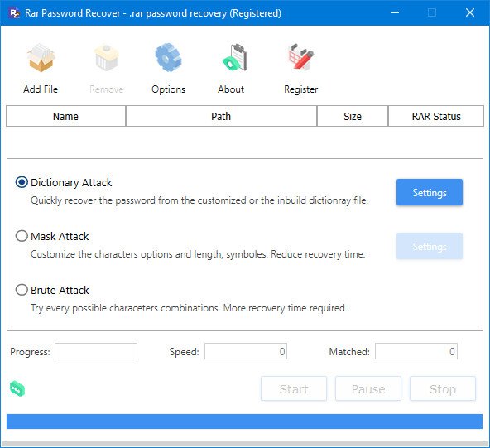Click the Speed value field
Viewport: 490px width, 448px height.
pyautogui.click(x=246, y=351)
